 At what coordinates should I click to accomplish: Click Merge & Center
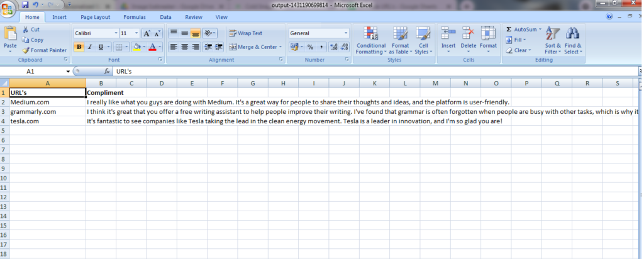click(x=253, y=47)
